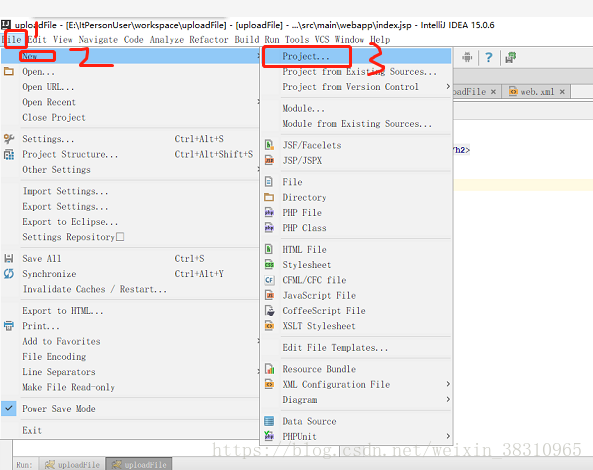The image size is (593, 470).
Task: Click the JavaScript File icon
Action: click(269, 295)
